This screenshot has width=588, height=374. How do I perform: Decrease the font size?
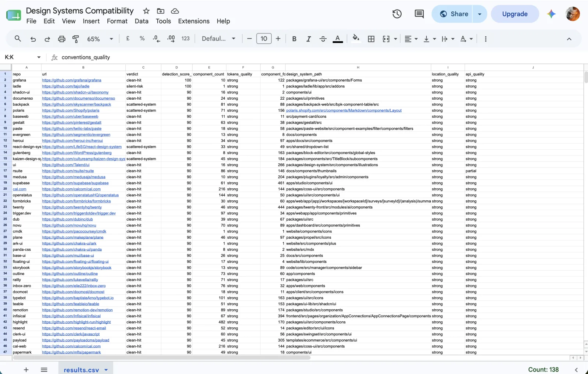pos(250,39)
